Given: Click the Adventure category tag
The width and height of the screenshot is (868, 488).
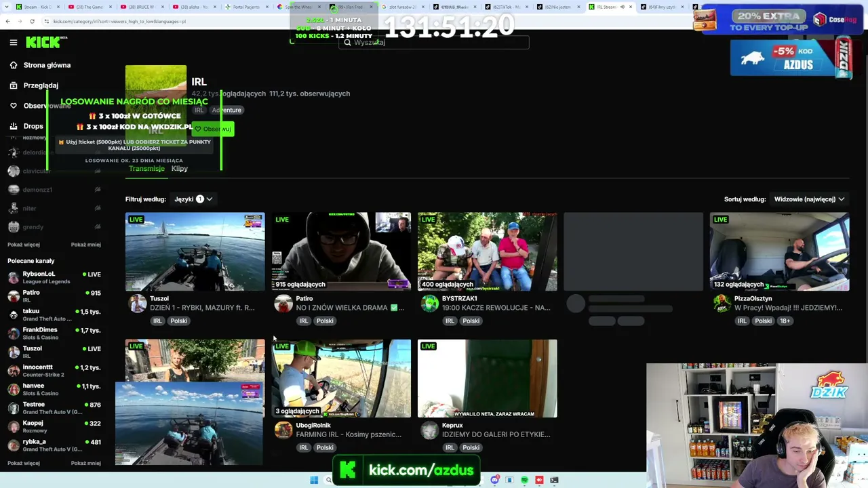Looking at the screenshot, I should tap(226, 110).
